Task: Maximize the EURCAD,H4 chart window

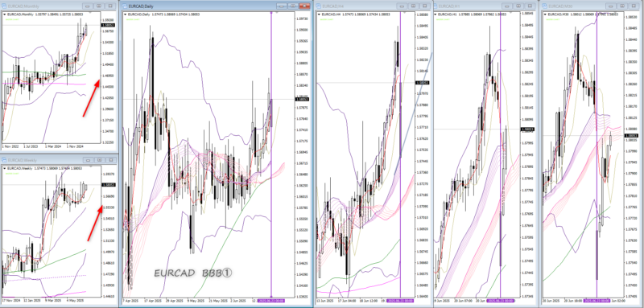Action: click(x=414, y=6)
